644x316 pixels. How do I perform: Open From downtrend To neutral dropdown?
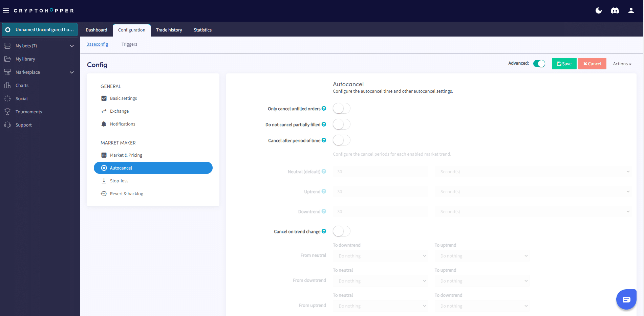380,281
